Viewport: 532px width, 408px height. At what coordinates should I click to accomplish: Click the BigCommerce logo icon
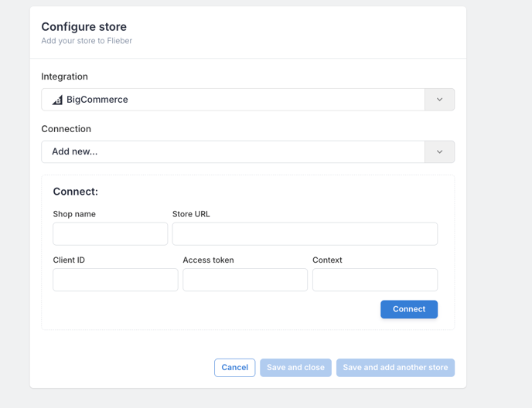pos(57,100)
